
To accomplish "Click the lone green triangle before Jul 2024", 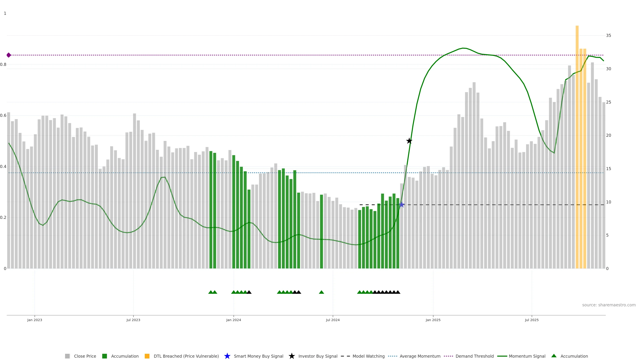I will [x=321, y=292].
